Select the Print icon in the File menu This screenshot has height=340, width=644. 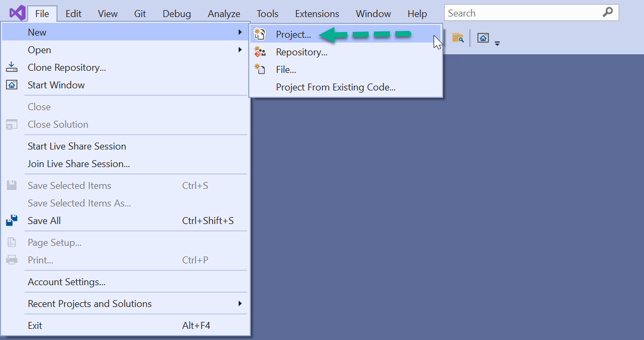coord(12,260)
